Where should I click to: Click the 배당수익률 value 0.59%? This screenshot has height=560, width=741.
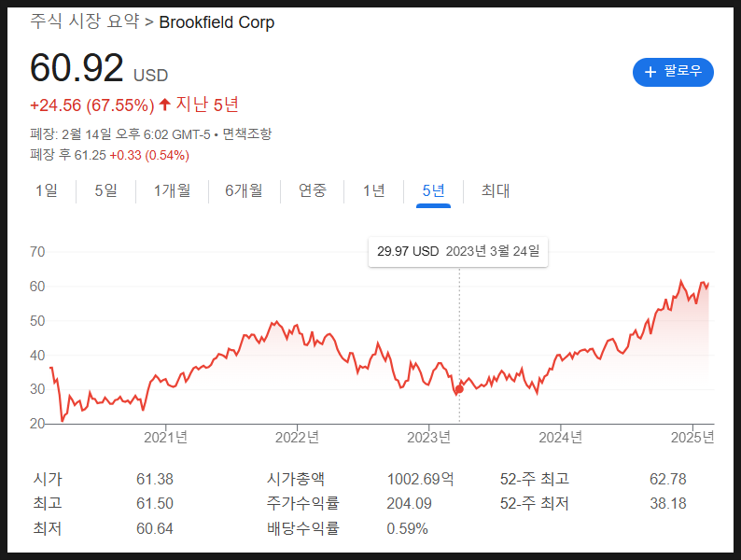tap(407, 528)
